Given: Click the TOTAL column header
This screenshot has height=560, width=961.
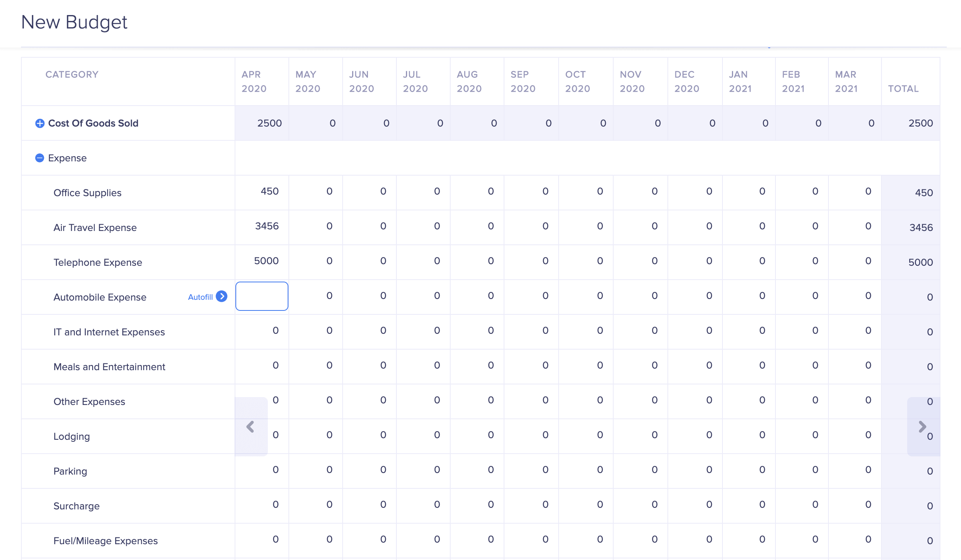Looking at the screenshot, I should 903,89.
